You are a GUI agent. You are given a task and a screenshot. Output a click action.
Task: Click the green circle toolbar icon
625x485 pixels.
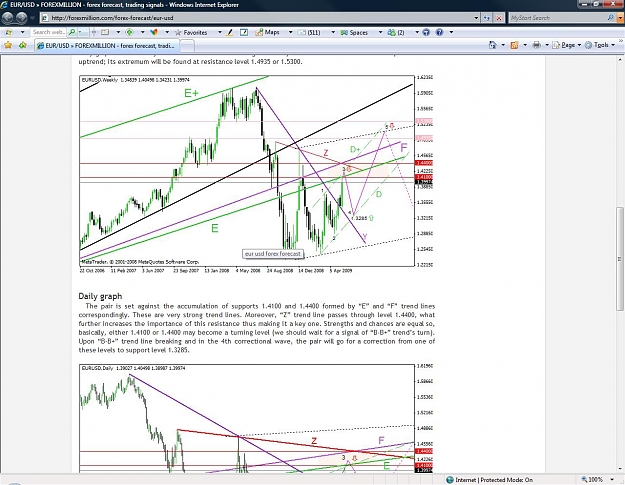[x=129, y=32]
